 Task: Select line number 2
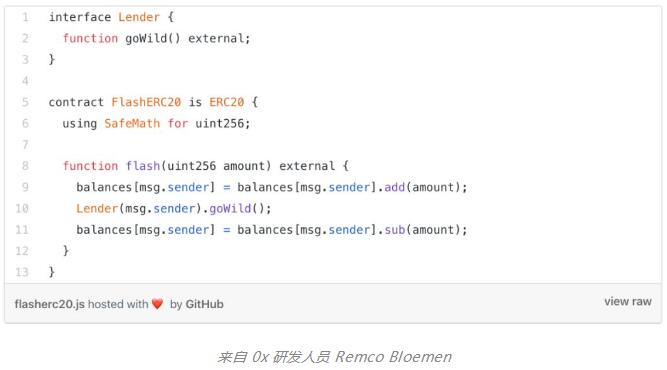tap(26, 38)
